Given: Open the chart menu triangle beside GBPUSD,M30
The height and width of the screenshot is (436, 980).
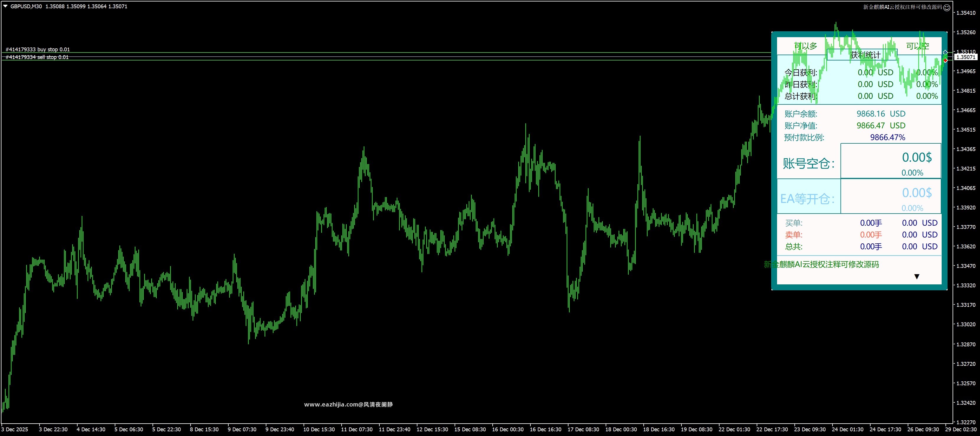Looking at the screenshot, I should (x=5, y=6).
